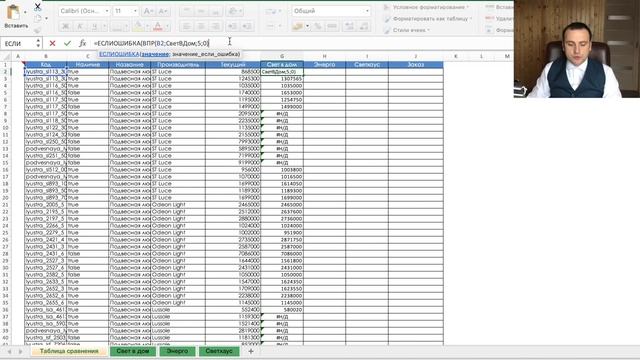Viewport: 640px width, 360px height.
Task: Increase font size with larger A
Action: pyautogui.click(x=149, y=11)
